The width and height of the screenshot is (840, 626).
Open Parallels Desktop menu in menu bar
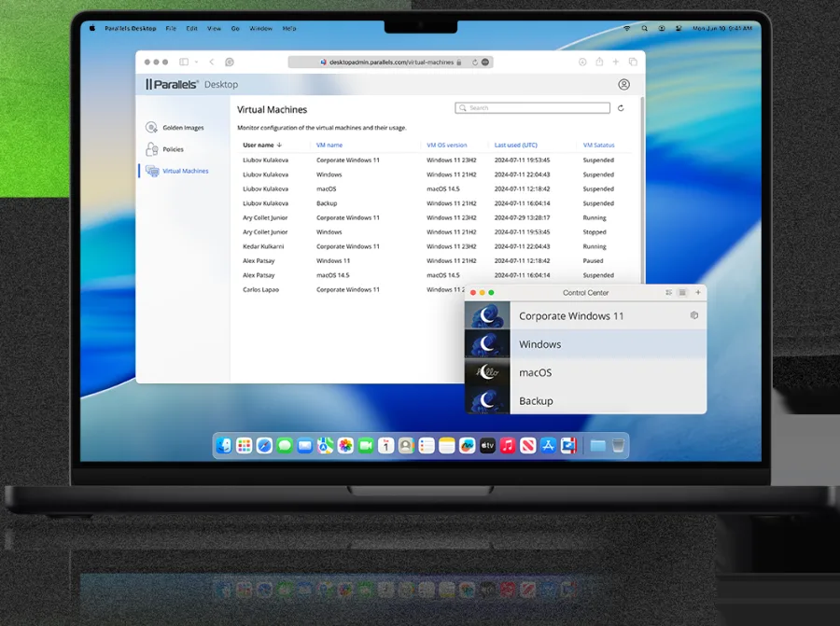(130, 28)
